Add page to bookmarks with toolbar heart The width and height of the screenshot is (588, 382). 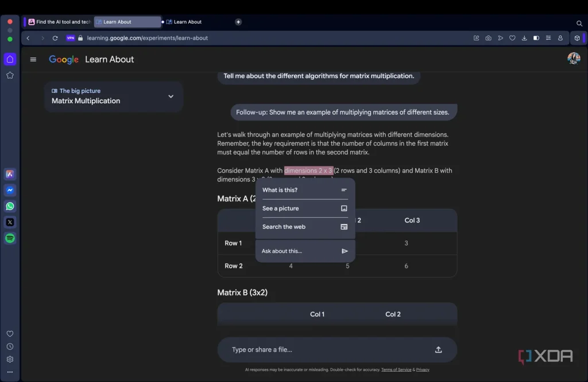pos(512,38)
